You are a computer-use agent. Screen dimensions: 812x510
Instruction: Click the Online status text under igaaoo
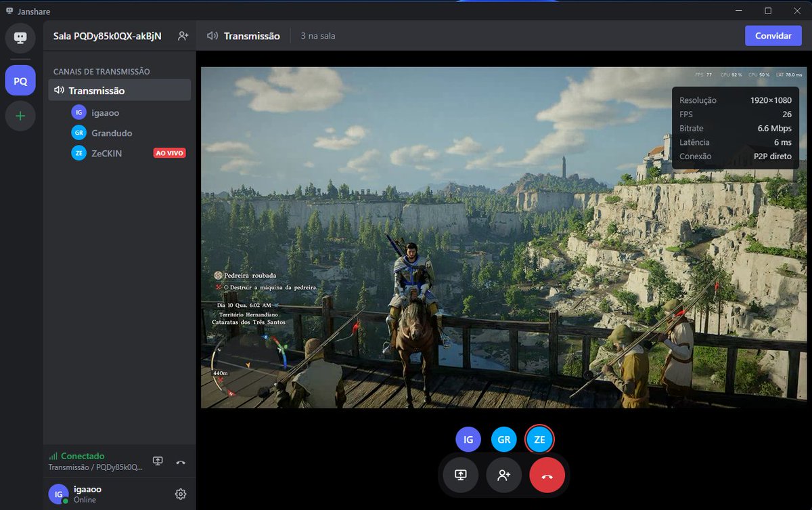pyautogui.click(x=85, y=500)
